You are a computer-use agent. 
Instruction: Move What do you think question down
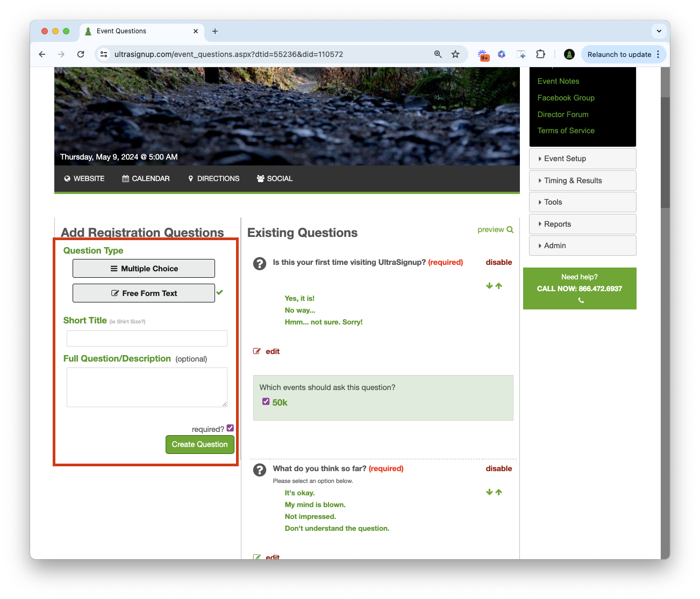tap(489, 492)
